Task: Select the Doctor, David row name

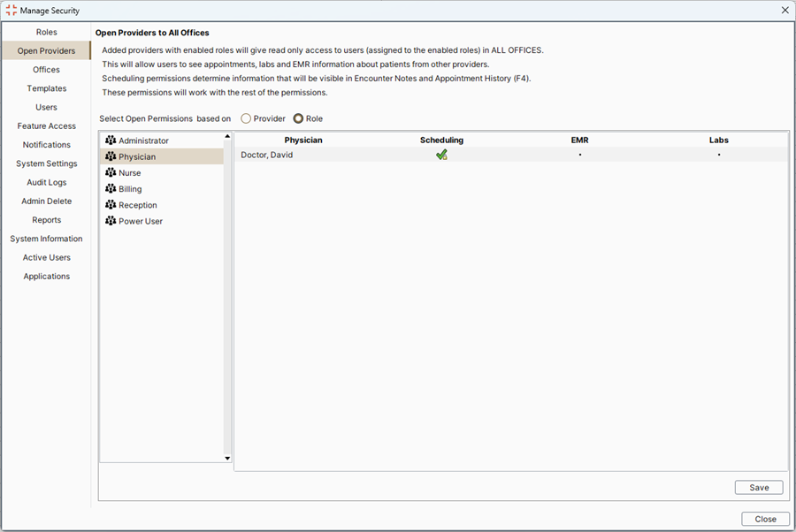Action: (266, 155)
